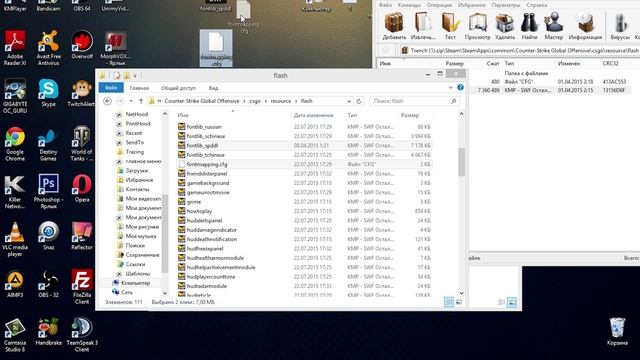Click the WinRAR Извлечь (Extract) icon
The height and width of the screenshot is (360, 640).
[423, 26]
